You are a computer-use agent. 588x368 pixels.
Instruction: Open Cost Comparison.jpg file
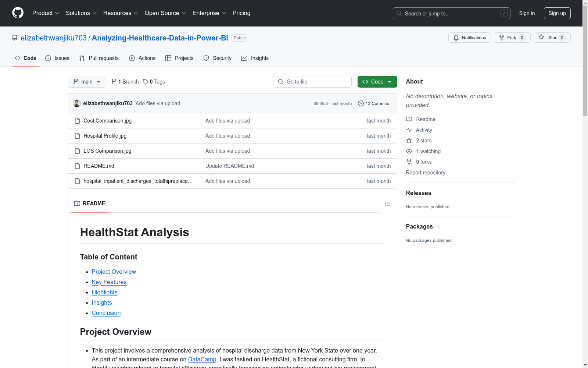(108, 121)
